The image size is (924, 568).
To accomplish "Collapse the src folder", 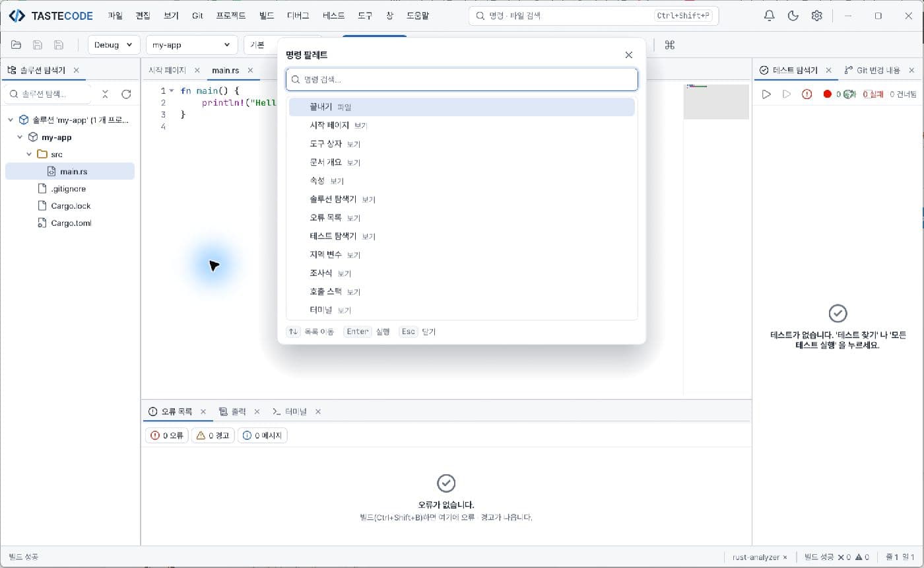I will click(29, 155).
